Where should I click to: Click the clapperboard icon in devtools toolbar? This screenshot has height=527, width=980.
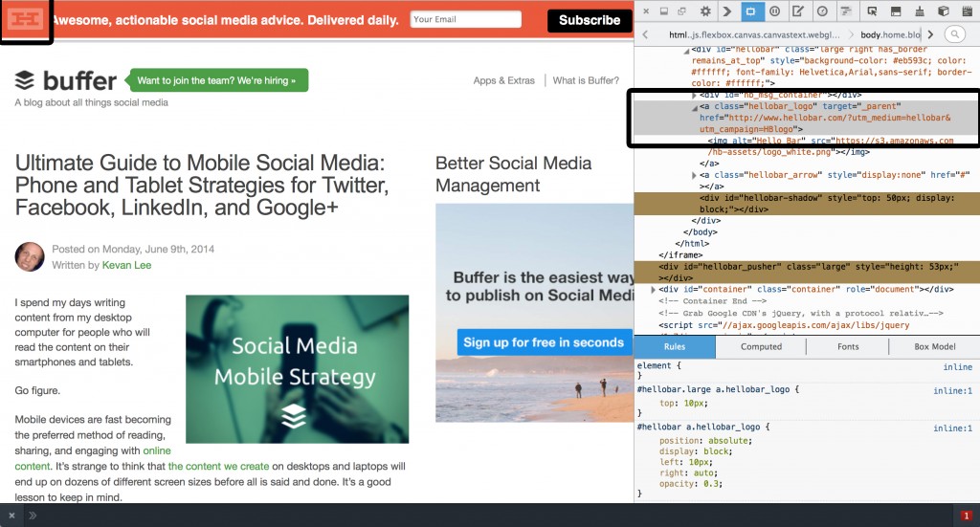pyautogui.click(x=967, y=11)
